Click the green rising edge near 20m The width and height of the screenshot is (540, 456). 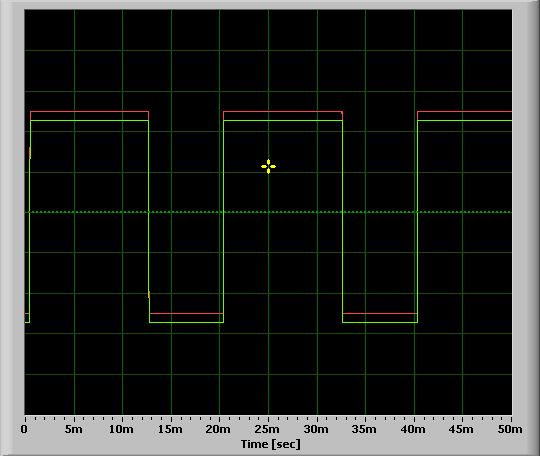(x=224, y=221)
